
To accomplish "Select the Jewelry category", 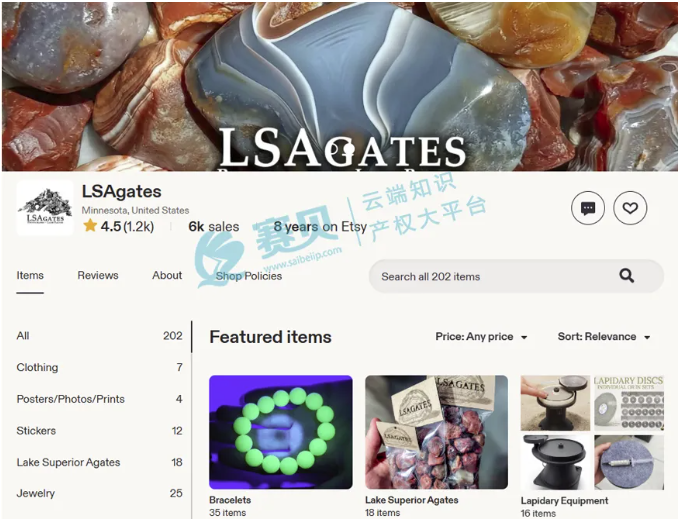I will tap(99, 493).
